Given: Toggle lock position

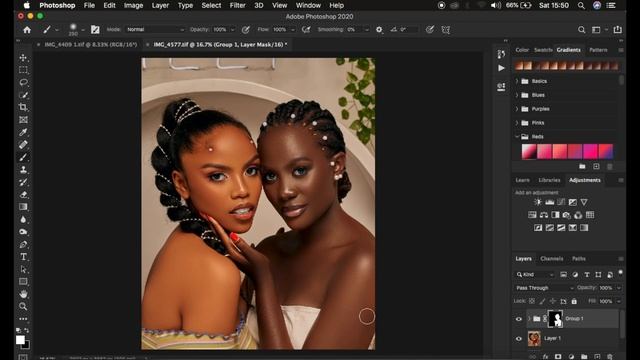Looking at the screenshot, I should click(553, 301).
